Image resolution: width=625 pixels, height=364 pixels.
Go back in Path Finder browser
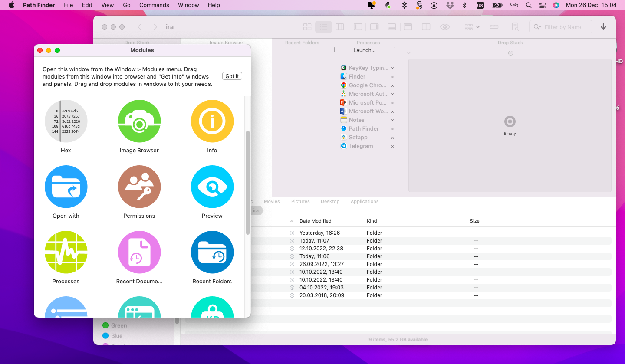click(139, 27)
